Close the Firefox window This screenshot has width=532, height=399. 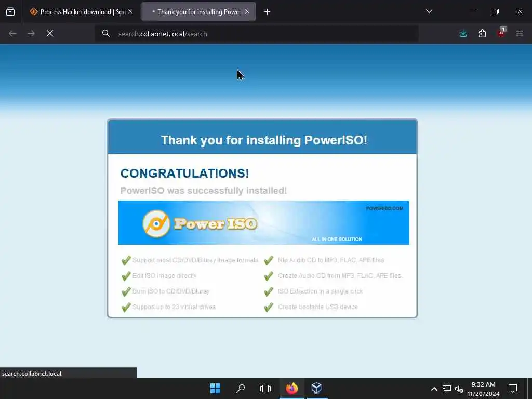point(520,11)
